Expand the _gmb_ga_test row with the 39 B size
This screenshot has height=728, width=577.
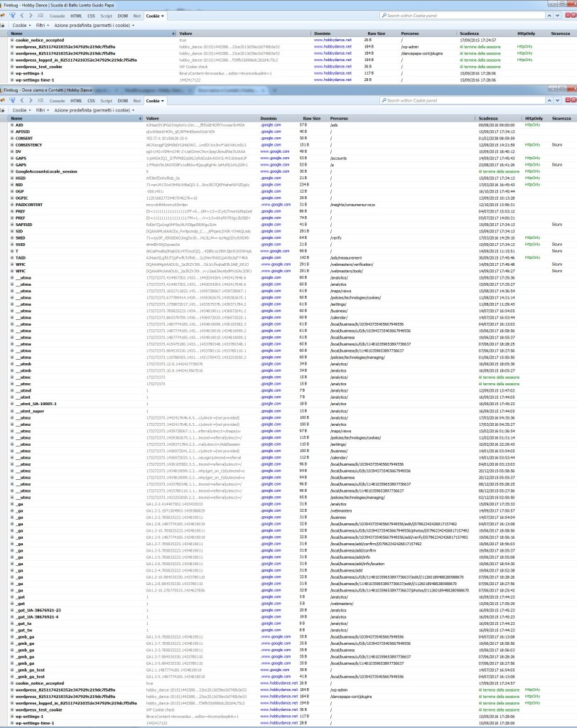point(12,670)
